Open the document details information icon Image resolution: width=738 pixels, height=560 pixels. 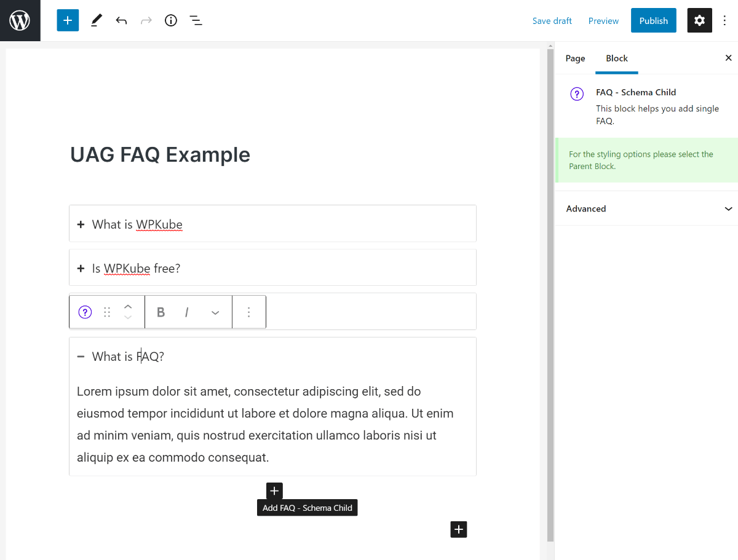pos(170,20)
